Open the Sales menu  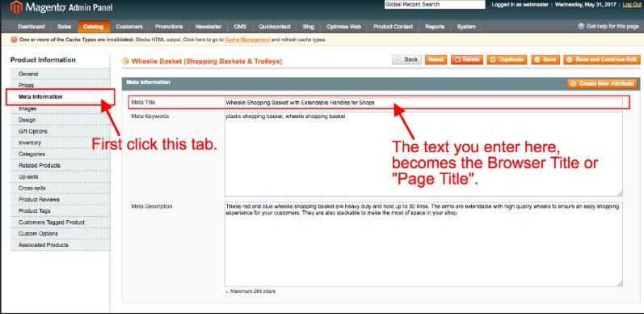coord(64,27)
